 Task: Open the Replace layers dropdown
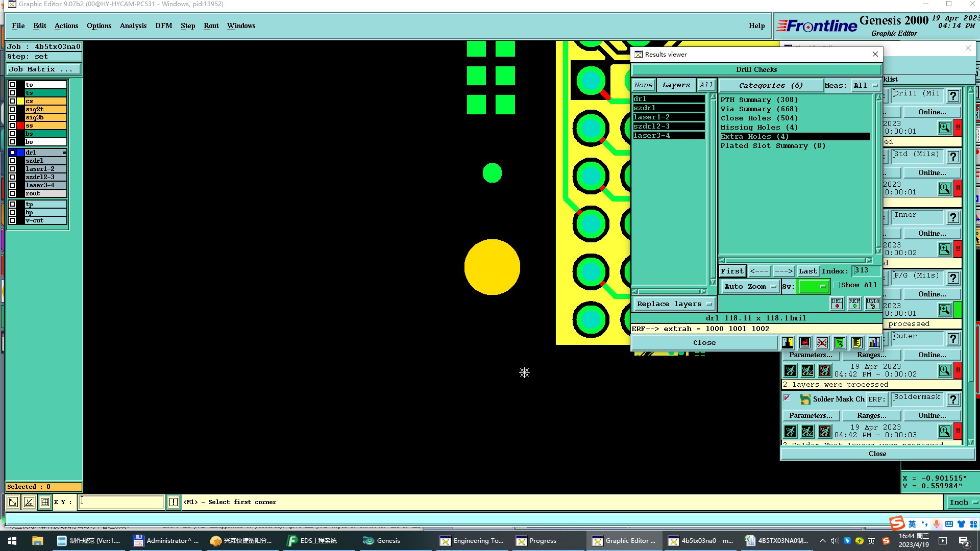click(x=674, y=304)
